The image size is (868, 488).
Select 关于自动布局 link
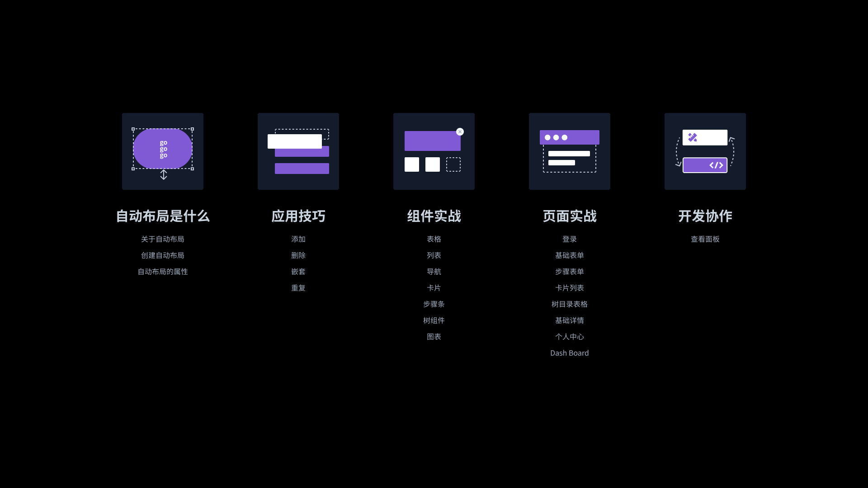(x=163, y=238)
